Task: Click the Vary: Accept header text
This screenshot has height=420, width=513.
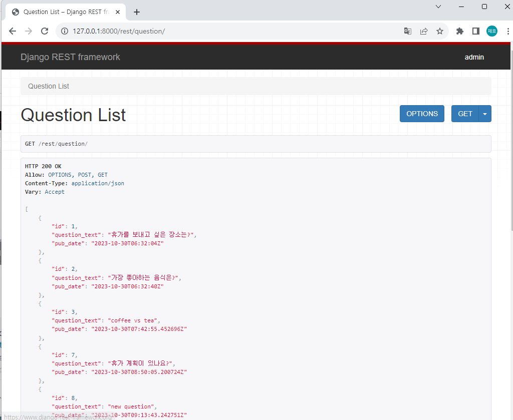Action: pyautogui.click(x=45, y=192)
